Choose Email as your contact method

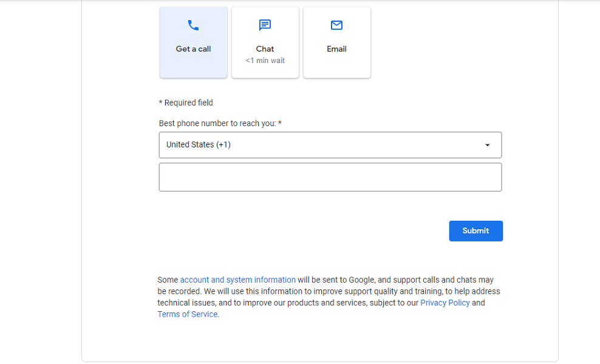[336, 42]
